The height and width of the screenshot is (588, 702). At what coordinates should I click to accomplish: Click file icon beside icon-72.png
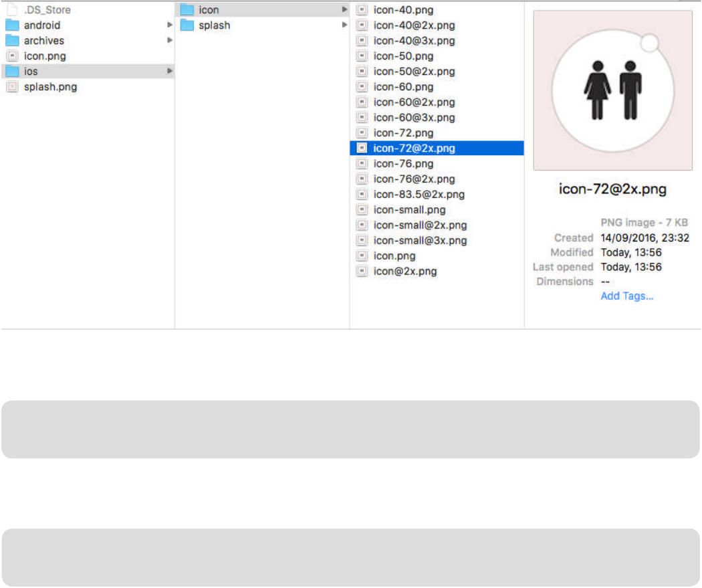pos(362,132)
